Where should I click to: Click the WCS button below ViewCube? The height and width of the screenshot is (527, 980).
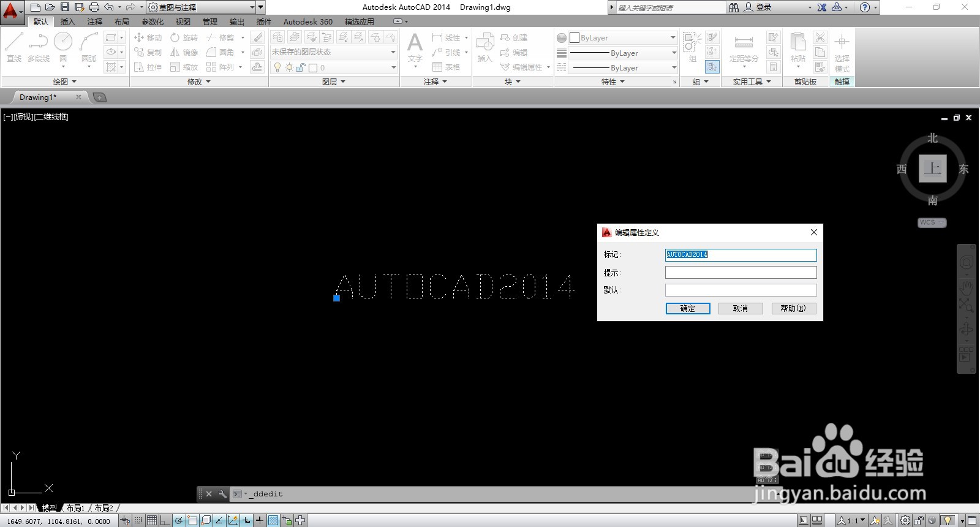click(x=932, y=222)
